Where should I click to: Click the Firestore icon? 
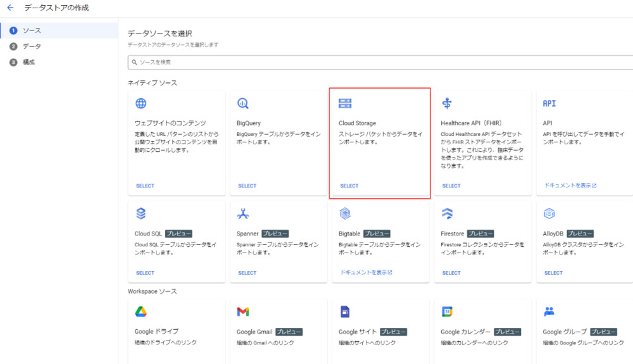click(x=447, y=213)
